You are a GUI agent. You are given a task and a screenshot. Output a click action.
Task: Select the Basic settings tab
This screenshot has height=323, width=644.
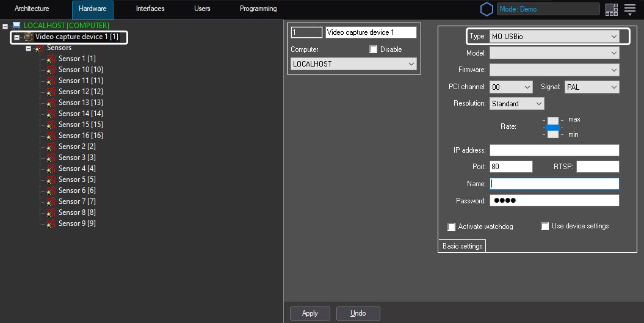pyautogui.click(x=463, y=245)
